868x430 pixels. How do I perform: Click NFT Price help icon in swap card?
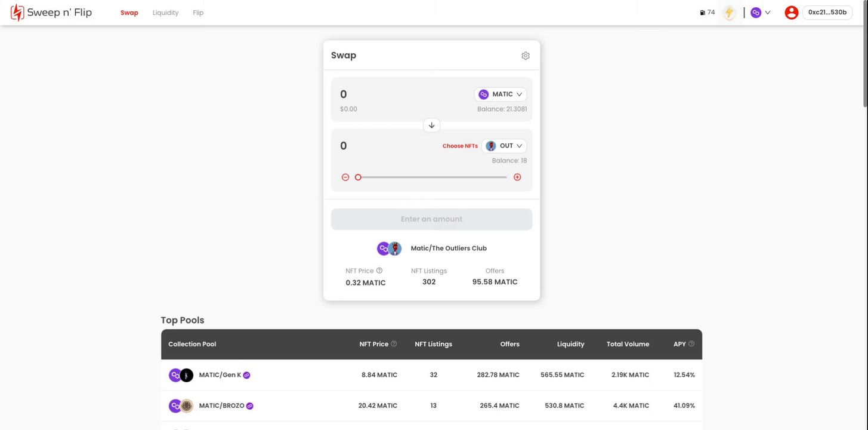tap(379, 271)
